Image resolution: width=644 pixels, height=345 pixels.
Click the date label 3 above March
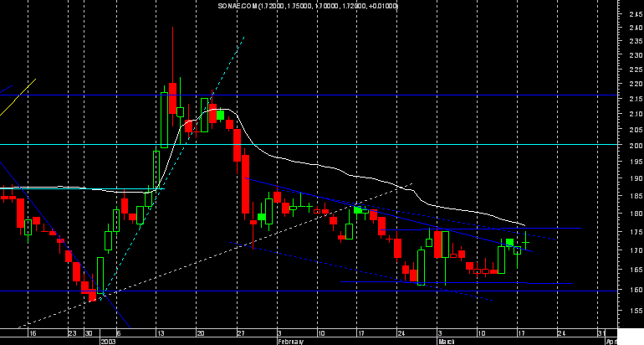pyautogui.click(x=439, y=333)
